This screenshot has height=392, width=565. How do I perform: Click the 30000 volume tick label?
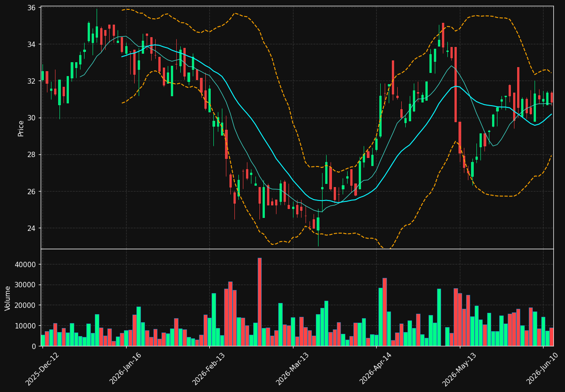(x=26, y=285)
